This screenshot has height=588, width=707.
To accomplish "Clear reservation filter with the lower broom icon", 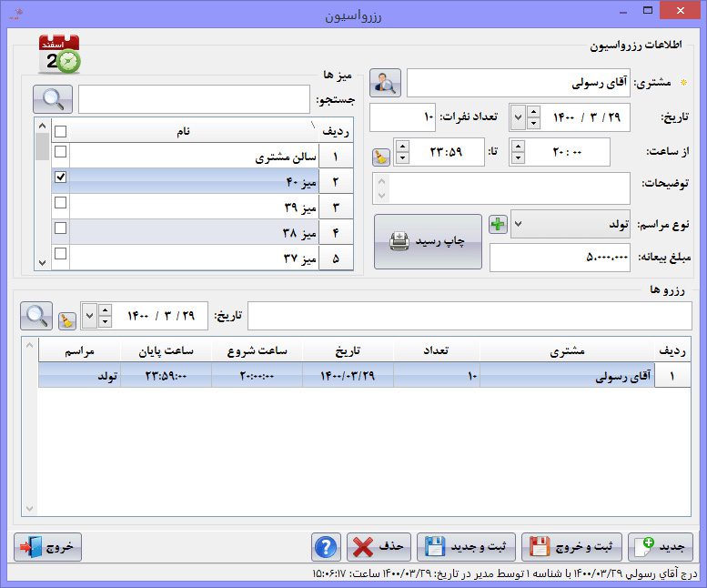I will pyautogui.click(x=67, y=320).
